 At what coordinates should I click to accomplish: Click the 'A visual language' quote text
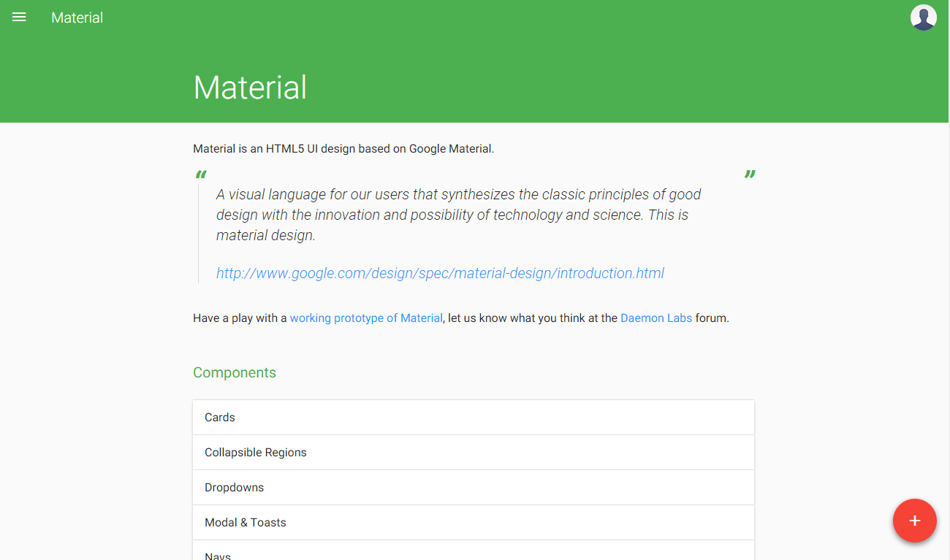pos(459,215)
